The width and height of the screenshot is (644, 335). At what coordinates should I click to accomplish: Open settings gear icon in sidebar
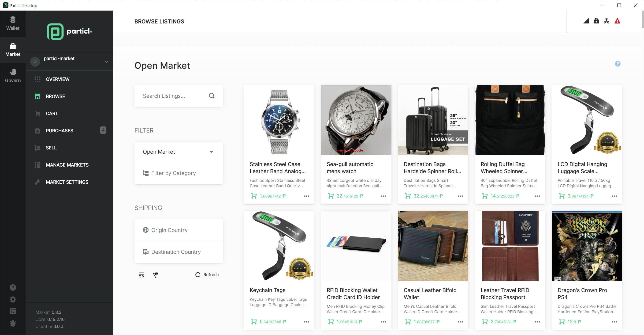[13, 299]
